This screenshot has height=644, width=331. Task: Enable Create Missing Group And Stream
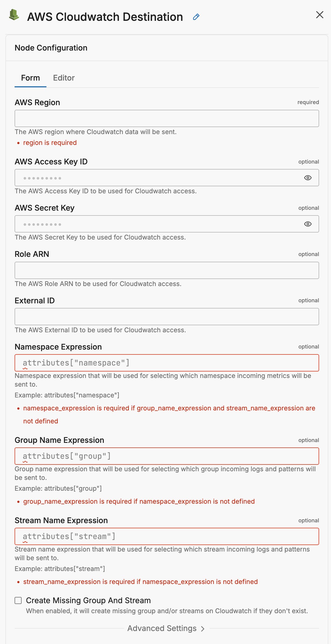pyautogui.click(x=18, y=600)
